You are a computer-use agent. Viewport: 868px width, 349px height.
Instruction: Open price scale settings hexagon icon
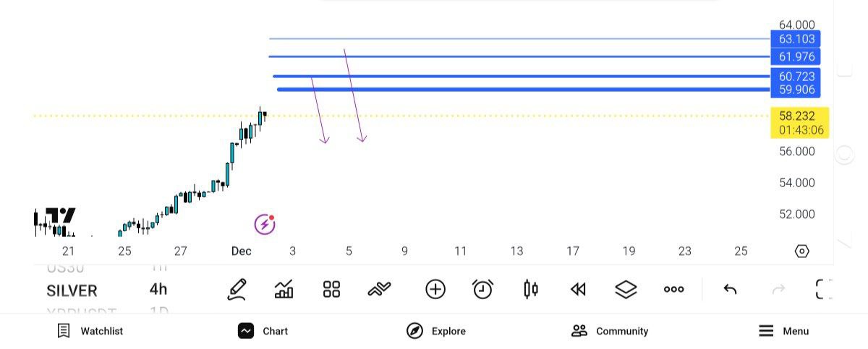click(801, 251)
